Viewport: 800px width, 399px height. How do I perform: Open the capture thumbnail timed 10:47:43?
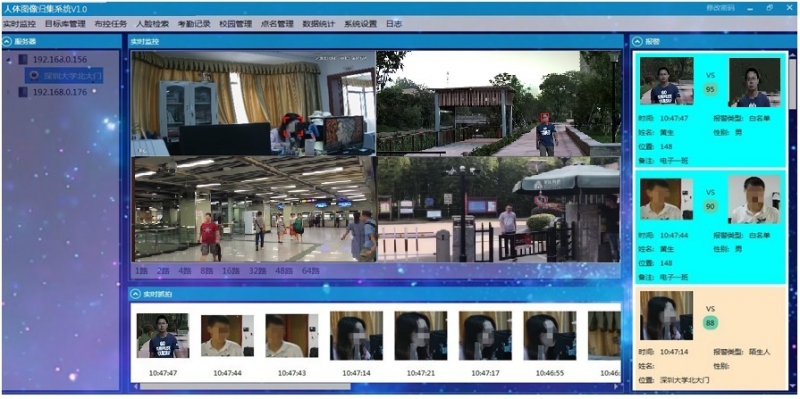click(292, 336)
